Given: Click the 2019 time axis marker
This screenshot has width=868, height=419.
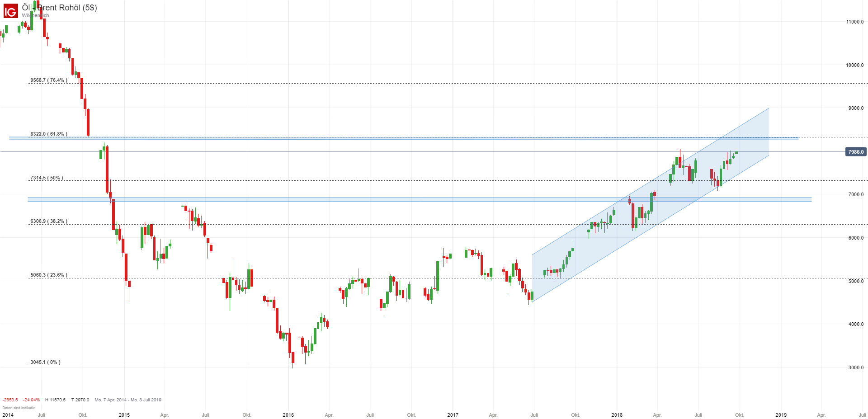Looking at the screenshot, I should (x=781, y=415).
